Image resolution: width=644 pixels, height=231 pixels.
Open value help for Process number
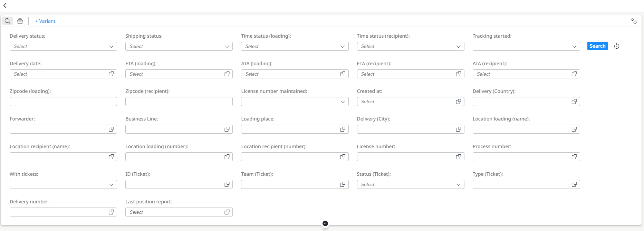point(574,157)
